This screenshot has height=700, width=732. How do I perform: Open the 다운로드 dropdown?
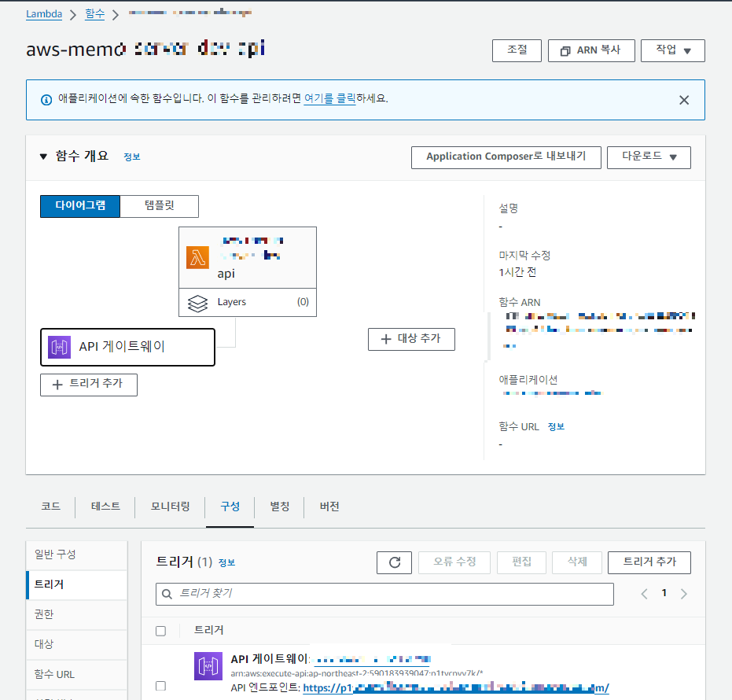[x=649, y=157]
